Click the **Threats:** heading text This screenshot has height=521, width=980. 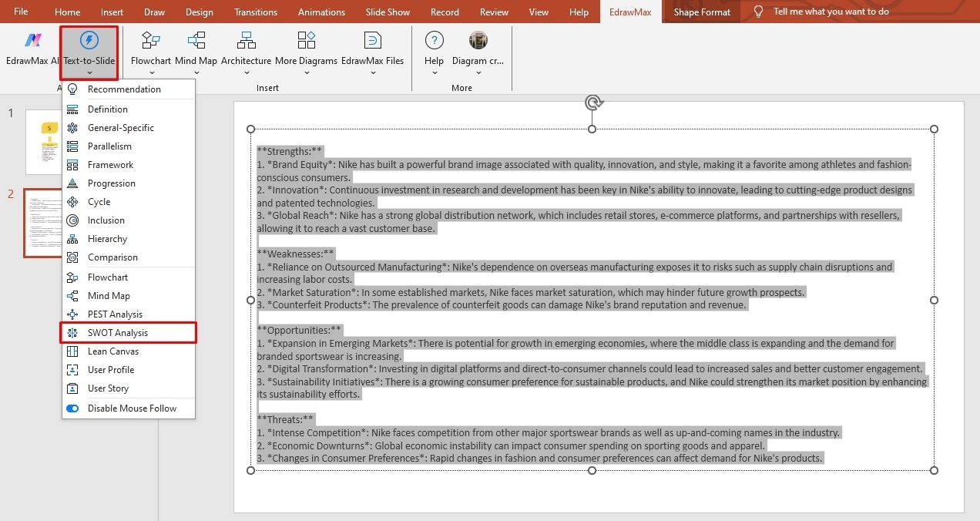286,420
